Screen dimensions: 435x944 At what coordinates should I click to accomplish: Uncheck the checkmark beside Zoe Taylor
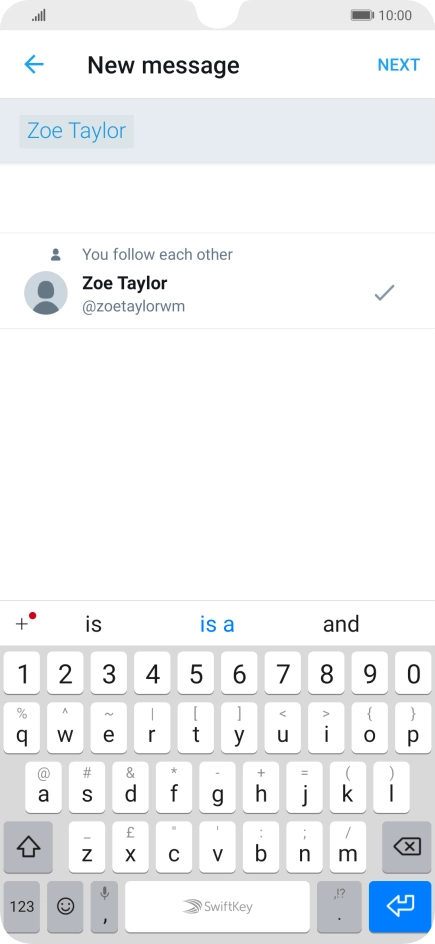pyautogui.click(x=384, y=293)
